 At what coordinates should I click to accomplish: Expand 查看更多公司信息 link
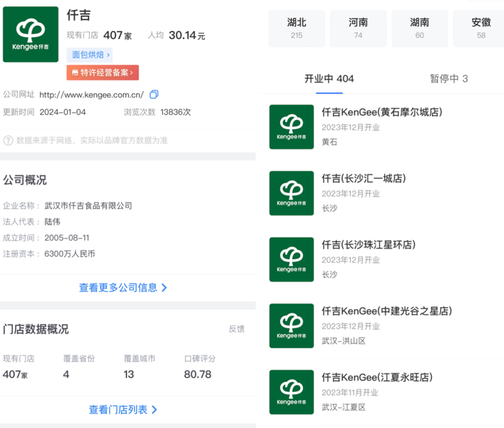[123, 288]
